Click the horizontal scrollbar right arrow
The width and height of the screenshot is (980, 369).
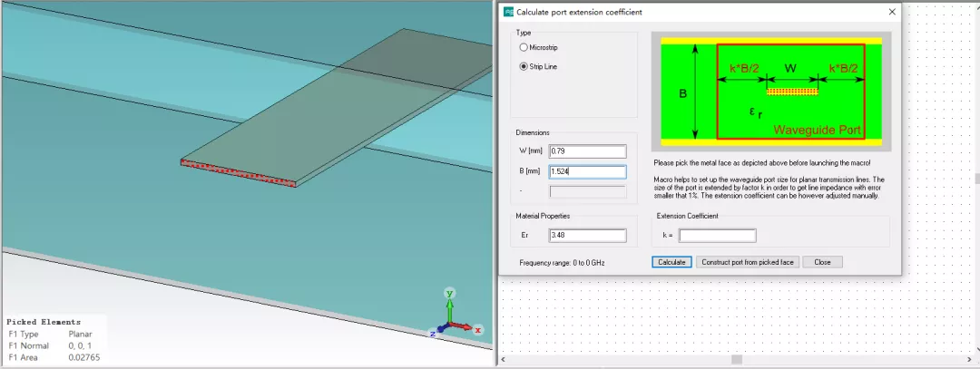(969, 360)
